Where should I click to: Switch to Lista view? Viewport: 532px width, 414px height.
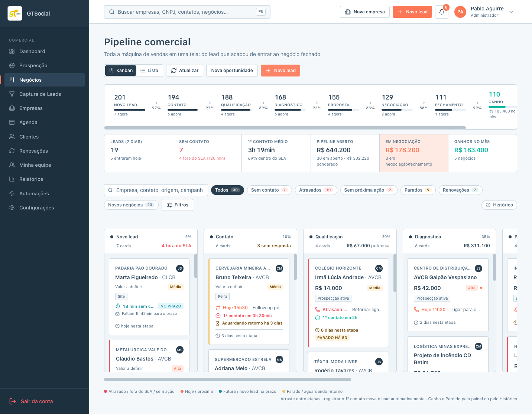coord(149,71)
